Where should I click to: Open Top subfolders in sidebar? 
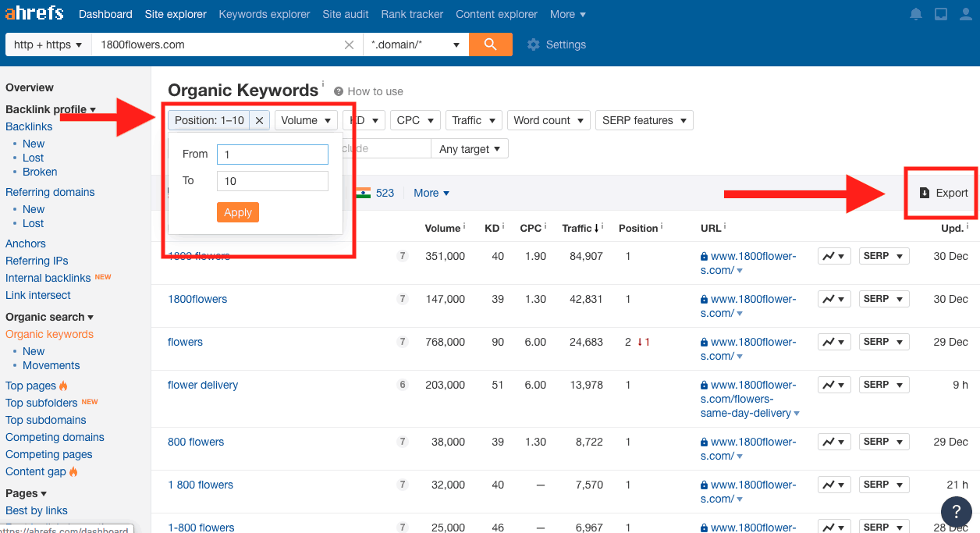coord(41,403)
